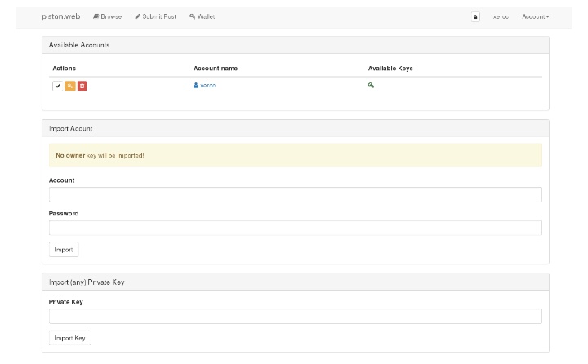
Task: Open the piston.web home link
Action: (x=60, y=16)
